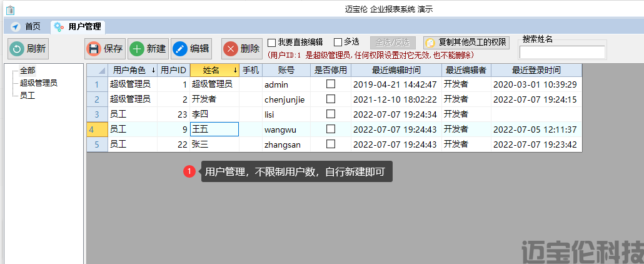This screenshot has height=264, width=644.
Task: Select 员工 node in the left tree
Action: [28, 95]
